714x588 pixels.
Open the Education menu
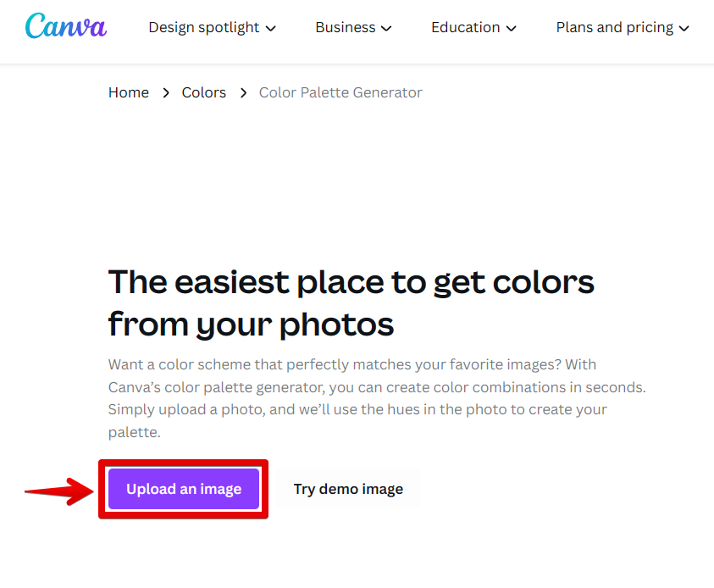coord(465,27)
